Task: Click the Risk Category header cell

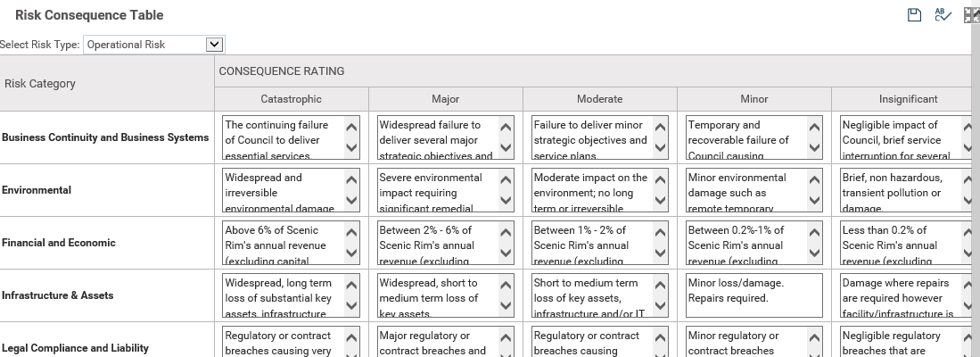Action: pos(40,84)
